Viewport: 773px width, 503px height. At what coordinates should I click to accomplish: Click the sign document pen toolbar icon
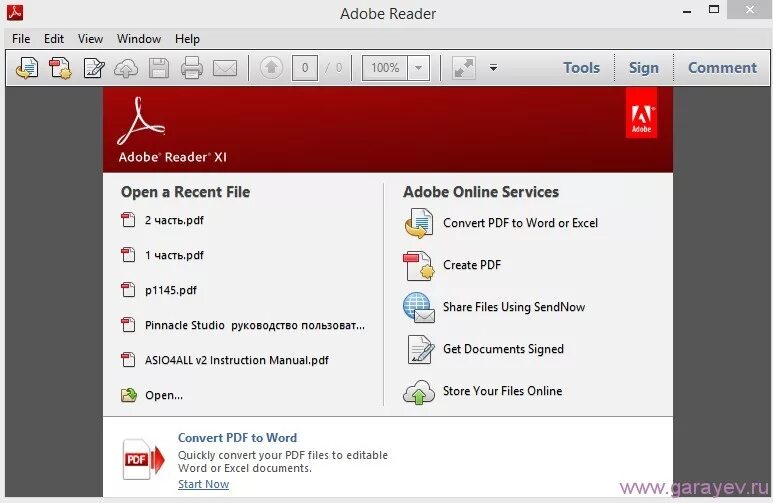[94, 68]
